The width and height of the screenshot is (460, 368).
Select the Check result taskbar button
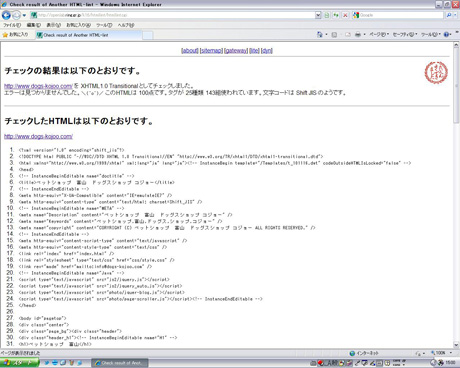[120, 363]
